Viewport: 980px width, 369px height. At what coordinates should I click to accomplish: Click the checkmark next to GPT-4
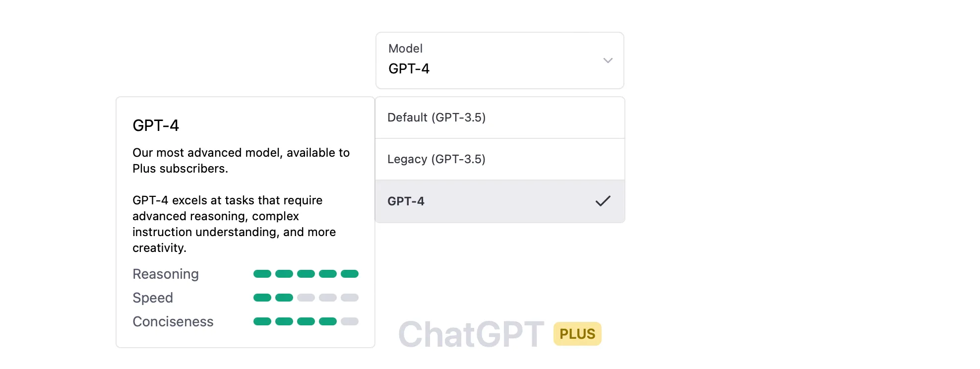tap(603, 201)
